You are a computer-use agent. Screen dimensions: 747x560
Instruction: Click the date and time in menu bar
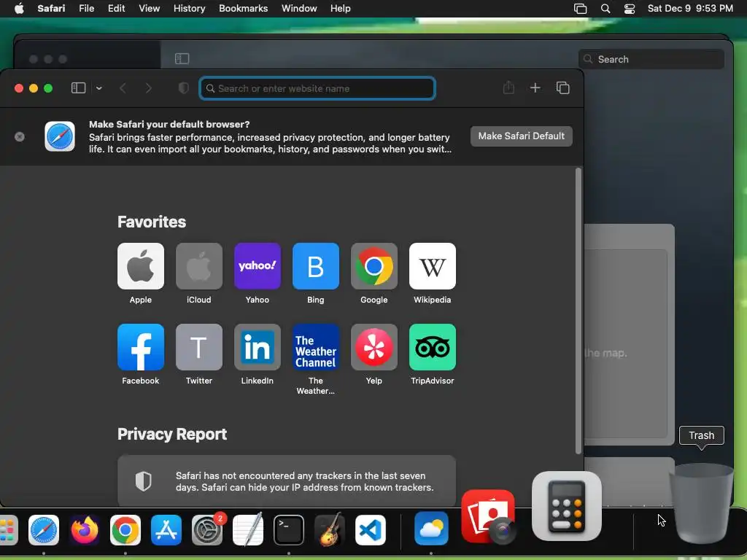click(x=690, y=9)
